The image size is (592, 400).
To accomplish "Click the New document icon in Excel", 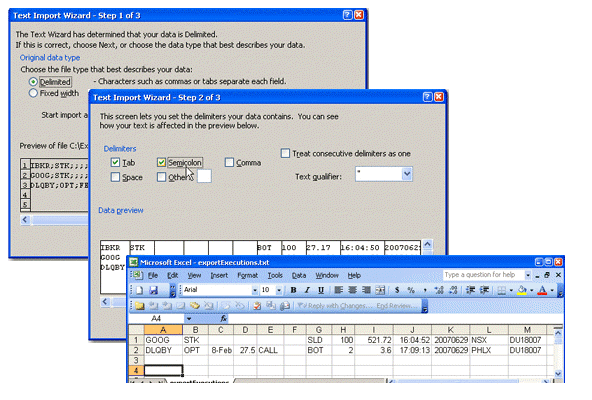I will click(140, 290).
